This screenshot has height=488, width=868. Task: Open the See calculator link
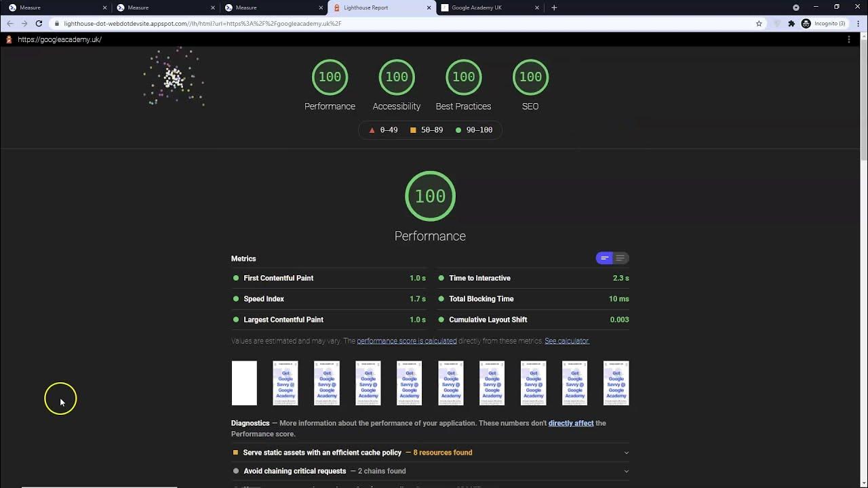point(567,341)
